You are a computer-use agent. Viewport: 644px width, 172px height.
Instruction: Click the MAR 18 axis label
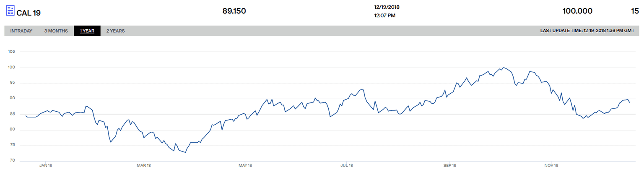tap(144, 166)
